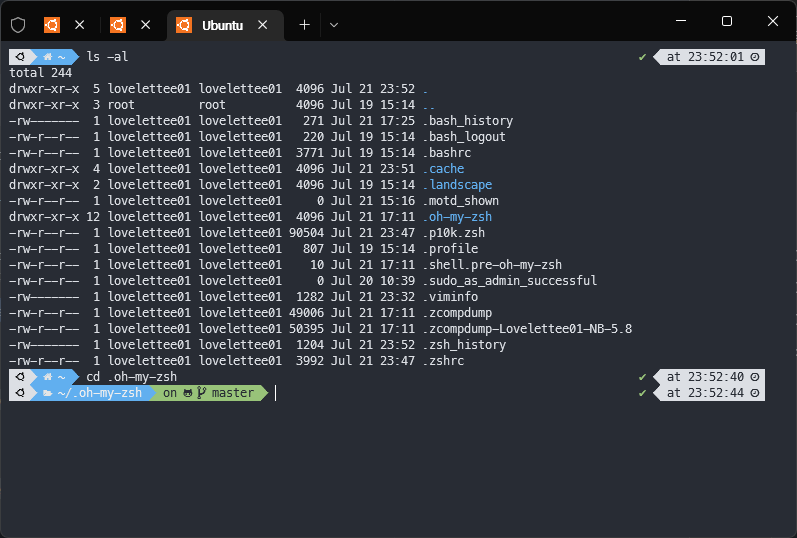Switch to the first Ubuntu tab icon

(52, 25)
